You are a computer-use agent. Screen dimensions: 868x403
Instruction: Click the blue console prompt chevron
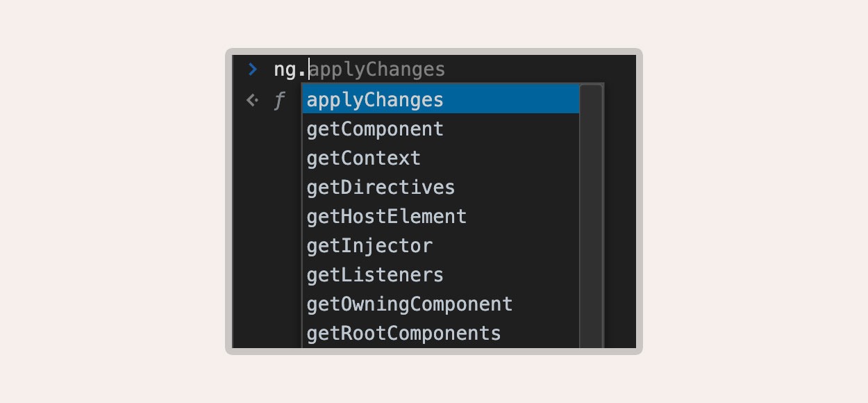pyautogui.click(x=253, y=69)
